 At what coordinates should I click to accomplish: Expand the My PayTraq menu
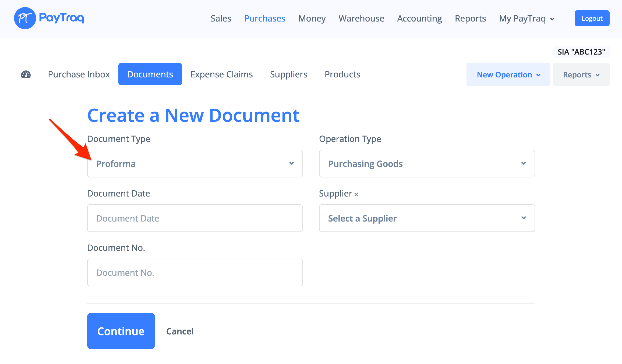[x=526, y=19]
